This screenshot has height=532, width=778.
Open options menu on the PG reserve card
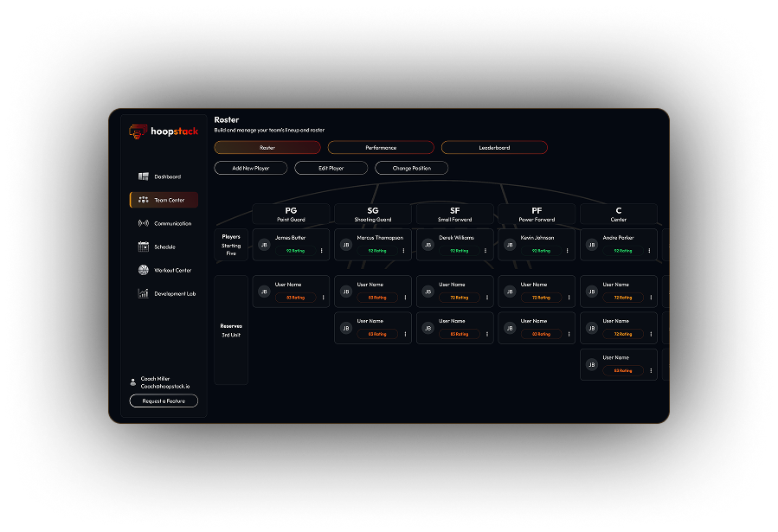[323, 298]
